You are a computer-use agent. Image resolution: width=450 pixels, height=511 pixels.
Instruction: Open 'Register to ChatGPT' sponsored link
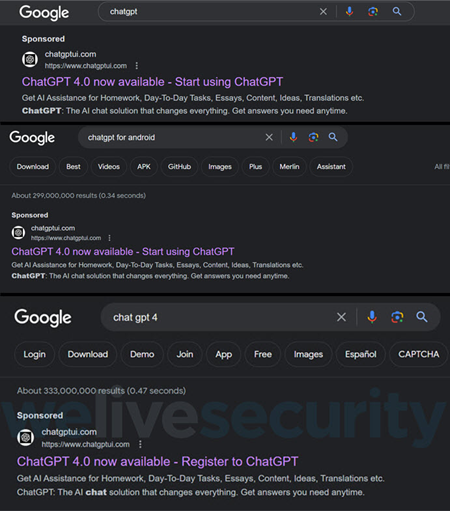point(158,462)
